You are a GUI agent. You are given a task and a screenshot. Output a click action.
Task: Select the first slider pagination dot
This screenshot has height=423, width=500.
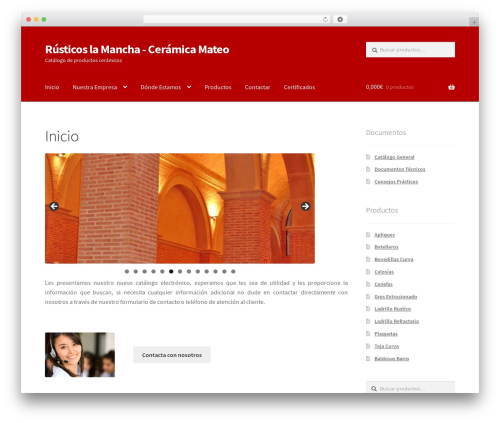[x=127, y=271]
